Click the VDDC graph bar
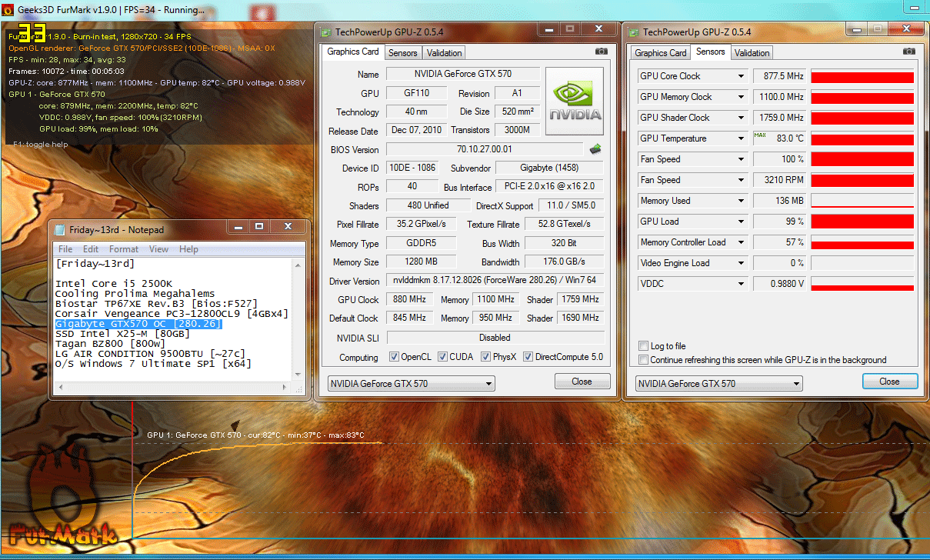Viewport: 930px width, 560px height. 862,284
